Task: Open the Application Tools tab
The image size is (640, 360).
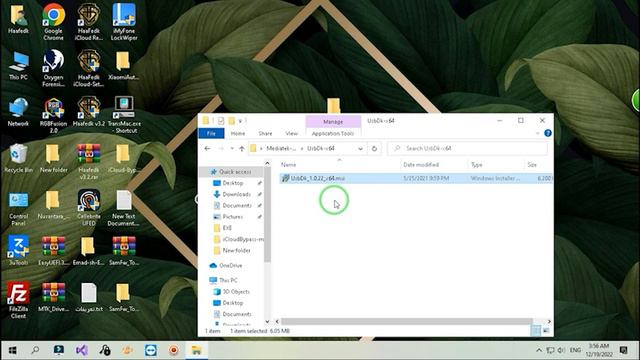Action: (x=333, y=133)
